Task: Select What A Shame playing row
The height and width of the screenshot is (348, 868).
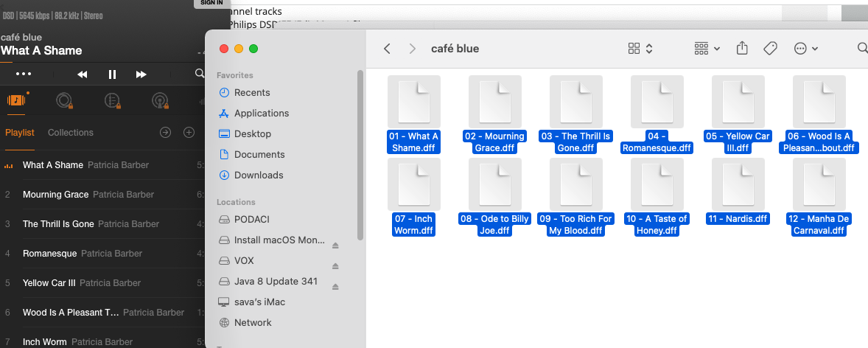Action: click(102, 165)
